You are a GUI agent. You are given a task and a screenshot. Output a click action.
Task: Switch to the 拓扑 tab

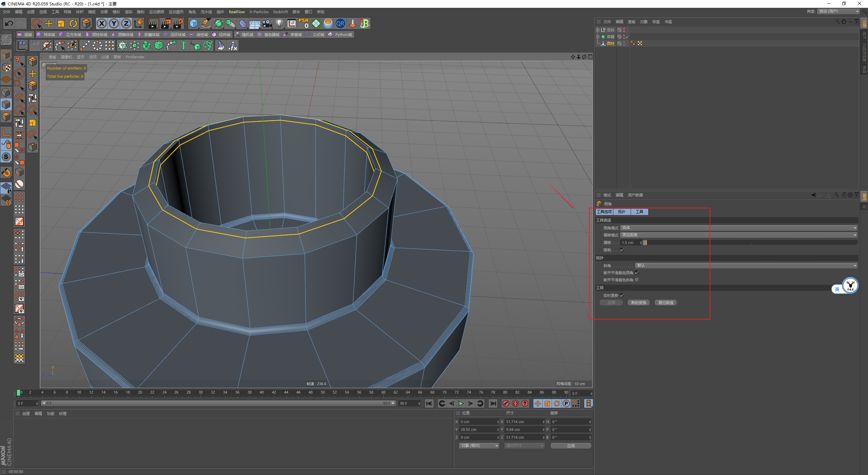(622, 212)
